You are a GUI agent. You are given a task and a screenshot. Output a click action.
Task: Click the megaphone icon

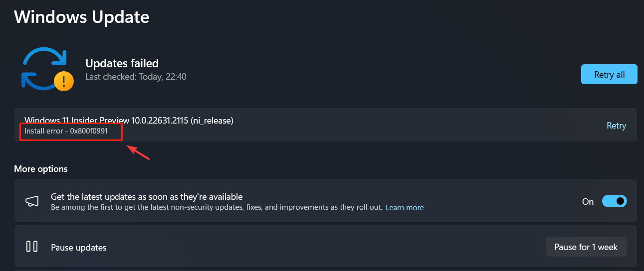[x=32, y=201]
